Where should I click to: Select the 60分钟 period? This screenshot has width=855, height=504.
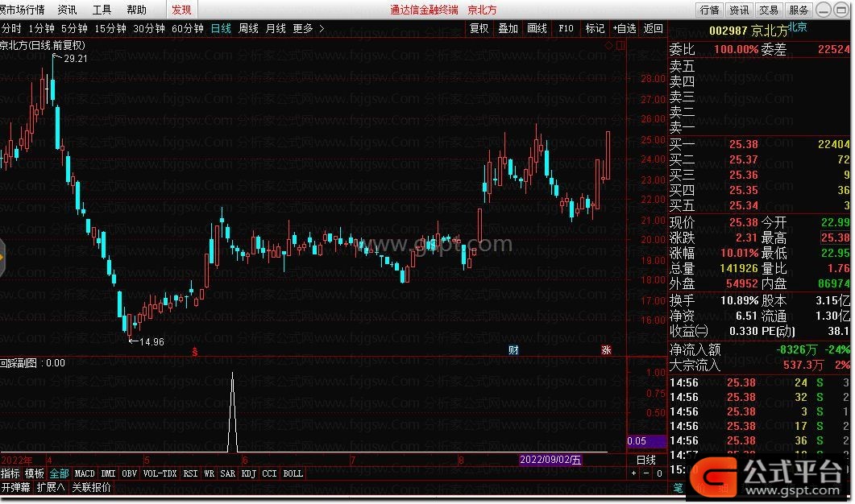(188, 28)
